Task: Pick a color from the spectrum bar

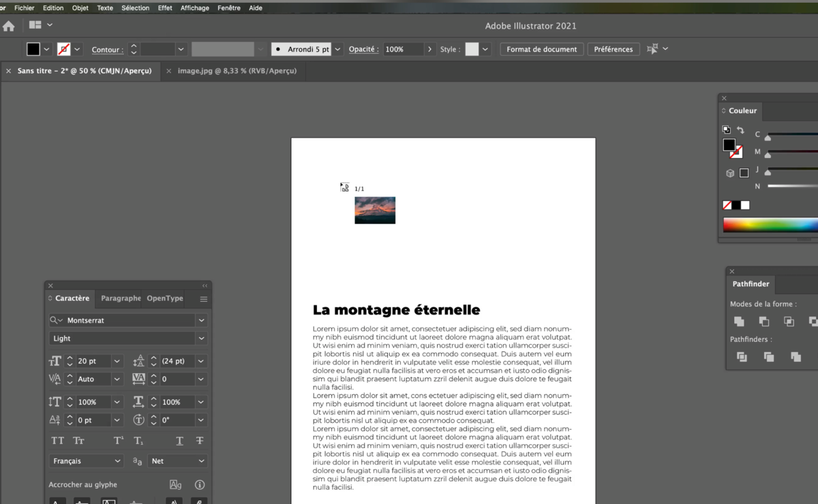Action: click(770, 225)
